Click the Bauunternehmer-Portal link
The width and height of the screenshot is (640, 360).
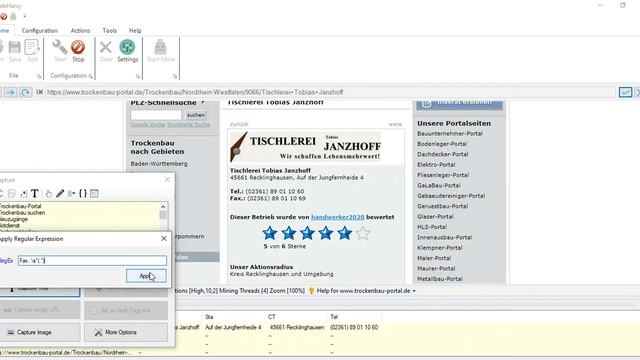pos(450,133)
